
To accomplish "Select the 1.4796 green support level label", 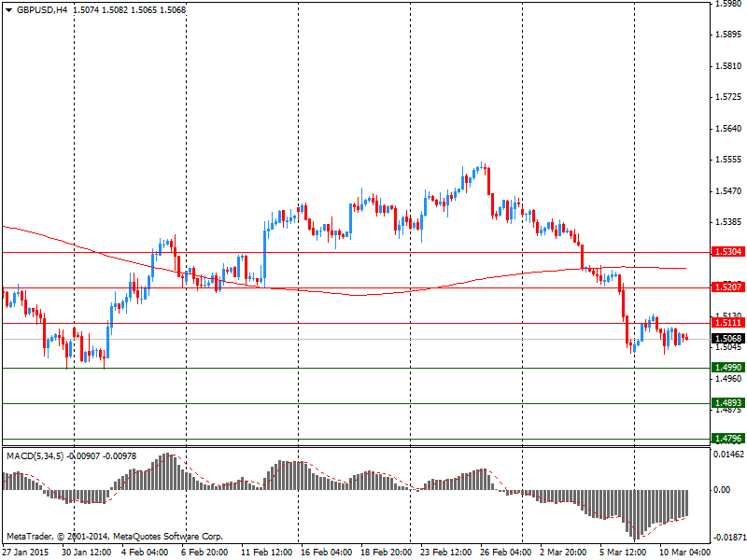I will pos(728,438).
